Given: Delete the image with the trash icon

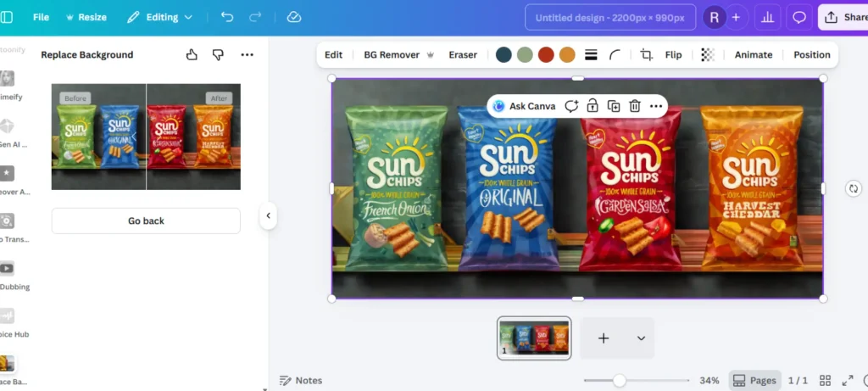Looking at the screenshot, I should [x=634, y=106].
